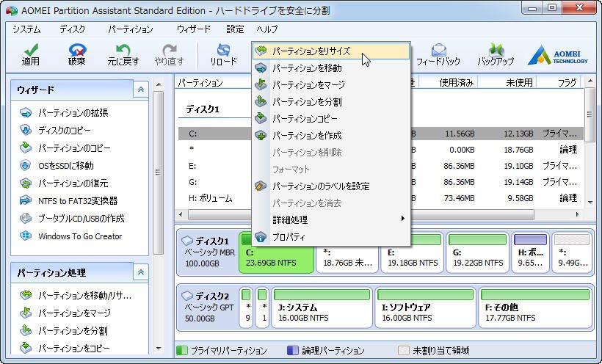
Task: Collapse the ウィザード panel
Action: (140, 90)
